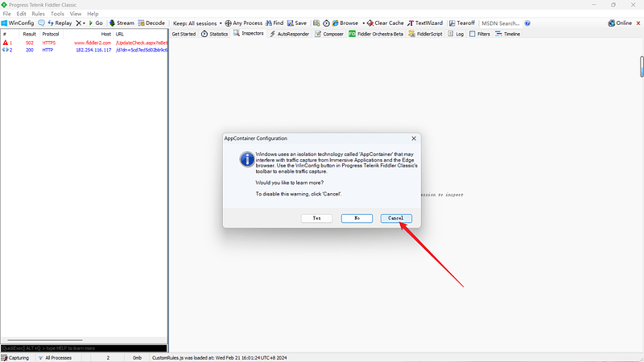Click the camera screenshot icon
The width and height of the screenshot is (644, 362).
click(x=316, y=23)
